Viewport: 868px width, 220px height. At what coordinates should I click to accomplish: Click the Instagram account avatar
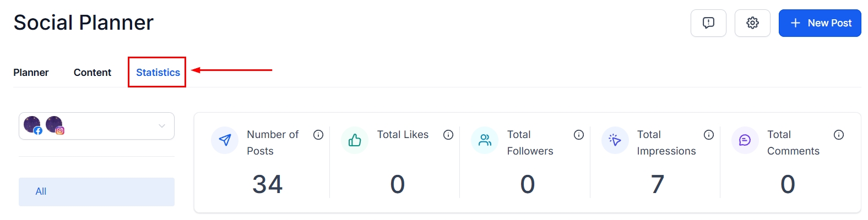pyautogui.click(x=55, y=125)
